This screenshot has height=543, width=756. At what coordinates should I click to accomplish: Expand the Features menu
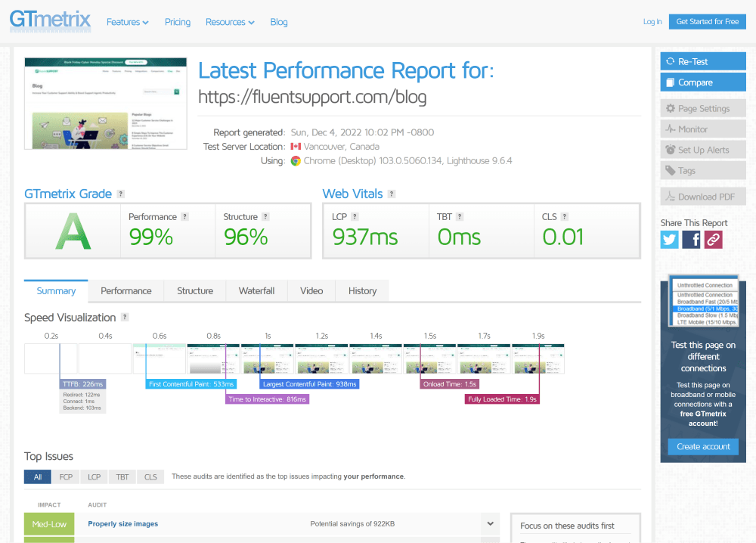click(127, 22)
